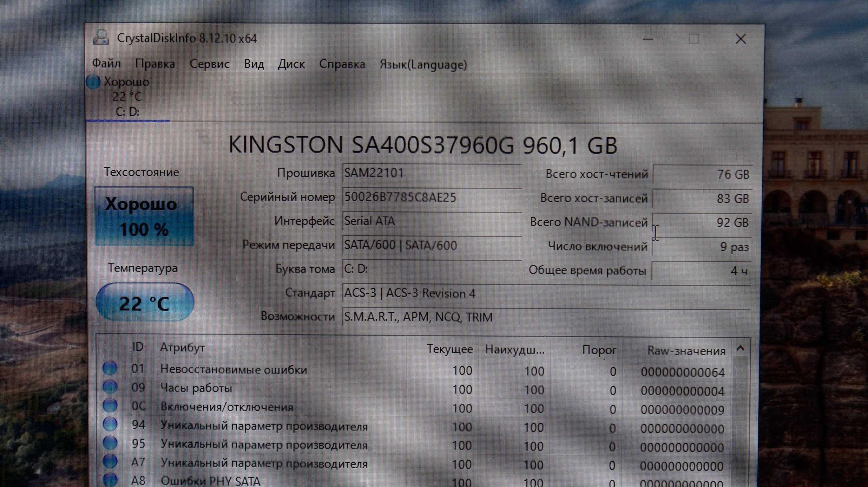Open the Вид menu
The image size is (868, 487).
click(254, 64)
